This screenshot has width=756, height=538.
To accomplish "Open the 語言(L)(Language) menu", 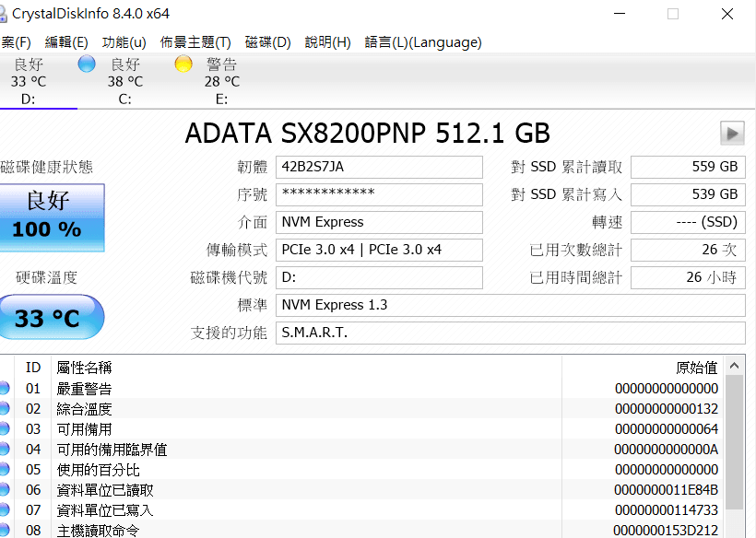I will click(x=423, y=42).
